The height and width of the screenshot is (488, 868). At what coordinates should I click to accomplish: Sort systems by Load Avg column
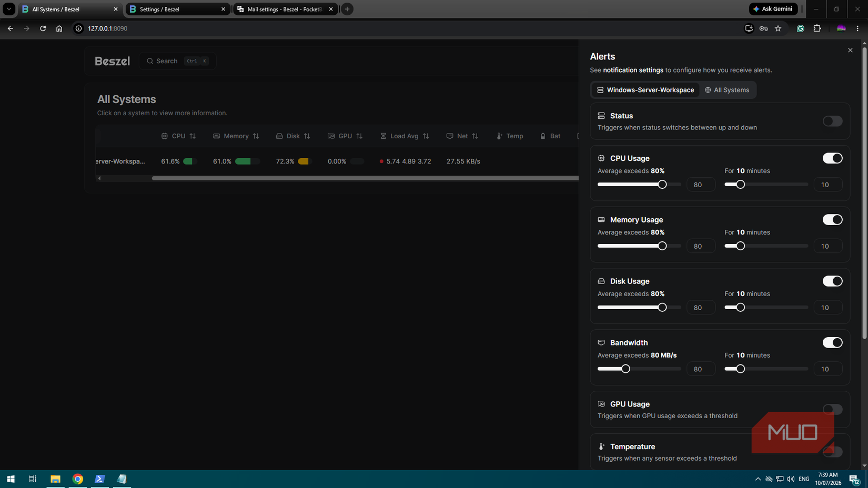[x=405, y=136]
